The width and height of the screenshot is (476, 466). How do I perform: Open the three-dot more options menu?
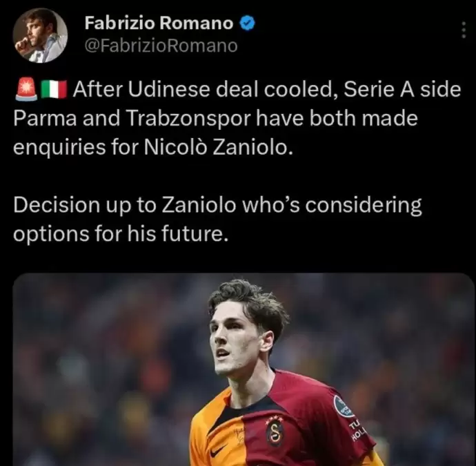(x=462, y=30)
